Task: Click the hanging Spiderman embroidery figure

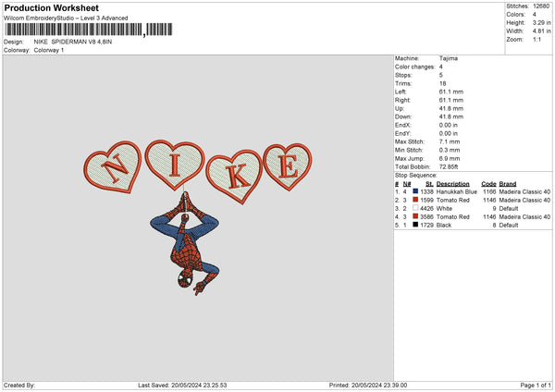Action: pos(184,244)
